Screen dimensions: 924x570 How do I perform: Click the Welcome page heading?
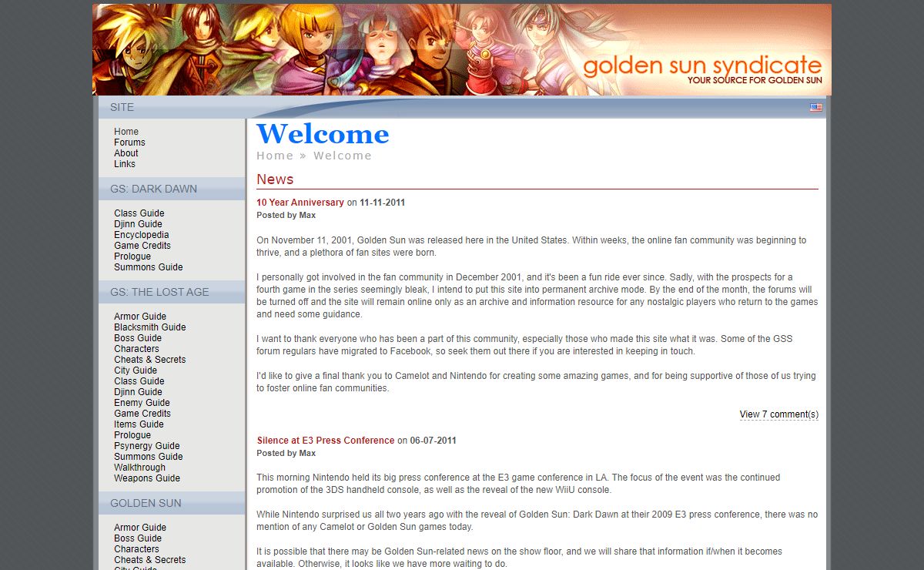pyautogui.click(x=323, y=134)
